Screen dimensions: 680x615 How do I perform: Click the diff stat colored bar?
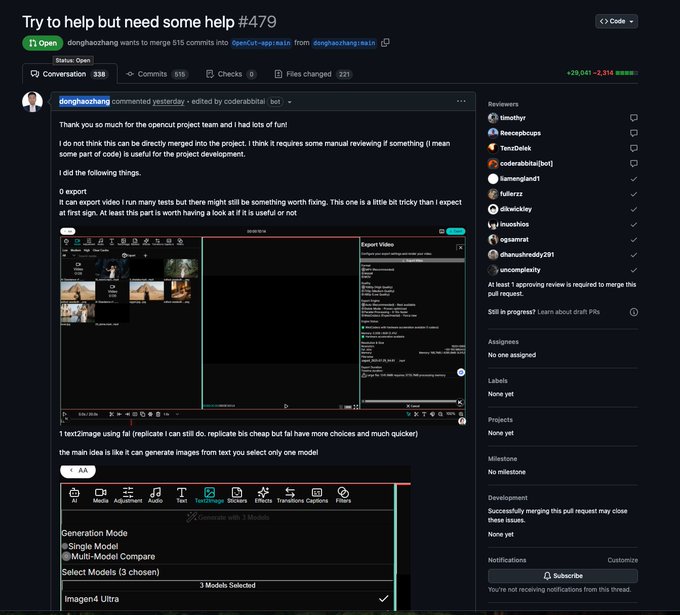(x=627, y=73)
